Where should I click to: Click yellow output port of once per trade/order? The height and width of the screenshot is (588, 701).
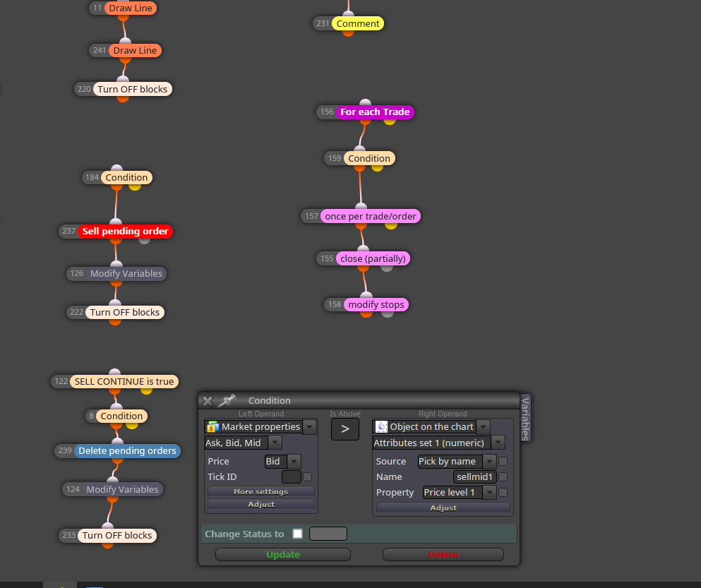[x=391, y=225]
